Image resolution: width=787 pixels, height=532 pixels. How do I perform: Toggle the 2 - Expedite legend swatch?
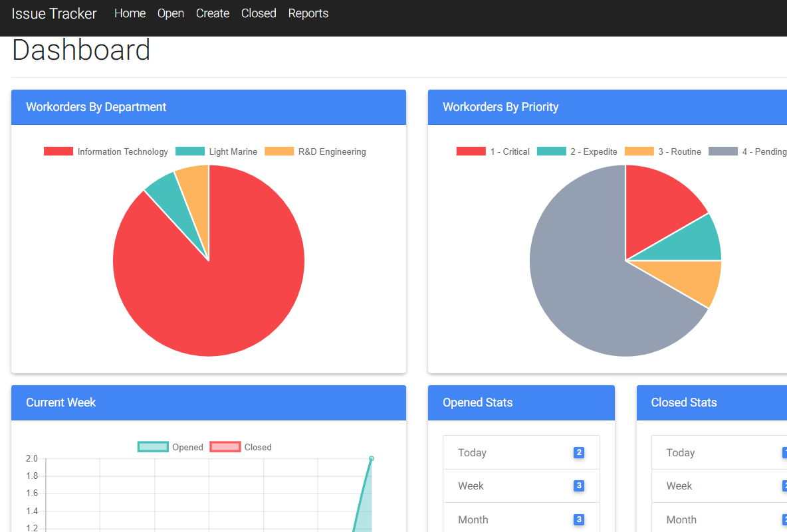(551, 151)
